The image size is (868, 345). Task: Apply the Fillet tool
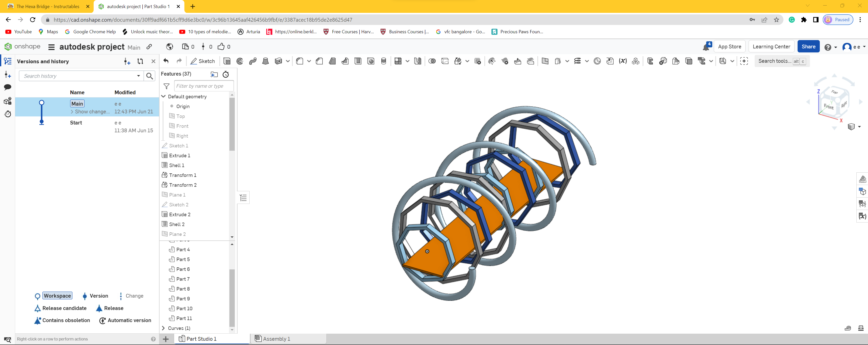[299, 61]
